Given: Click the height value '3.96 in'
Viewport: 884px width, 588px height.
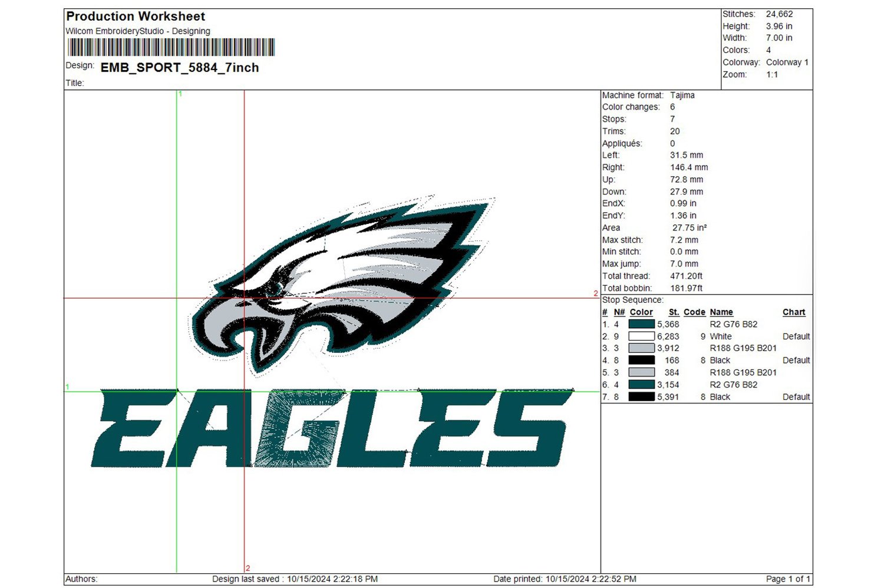Looking at the screenshot, I should coord(779,27).
